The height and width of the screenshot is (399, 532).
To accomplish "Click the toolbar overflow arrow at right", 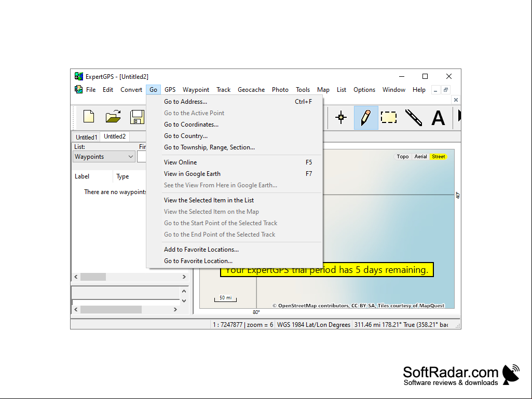I will (459, 116).
